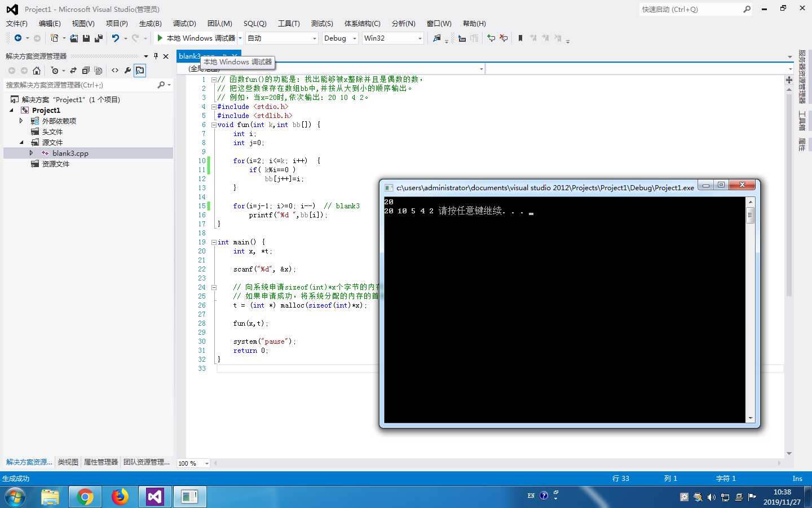
Task: Open Properties via the wrench icon
Action: (127, 71)
